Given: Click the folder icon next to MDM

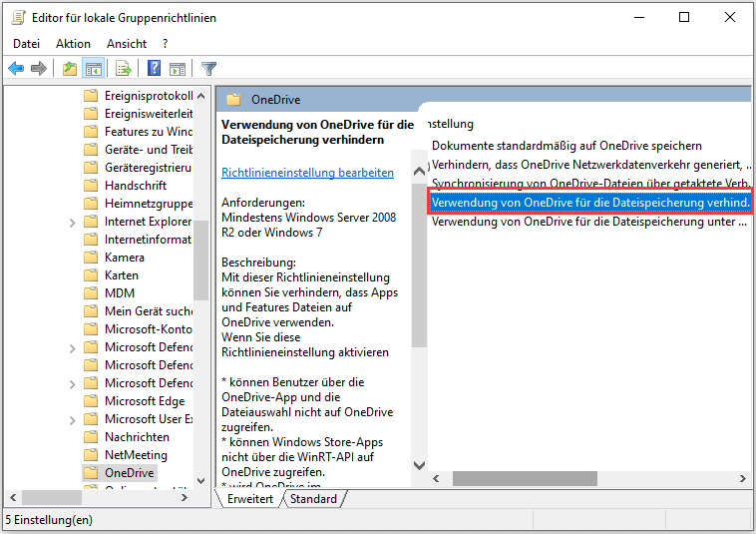Looking at the screenshot, I should point(91,292).
